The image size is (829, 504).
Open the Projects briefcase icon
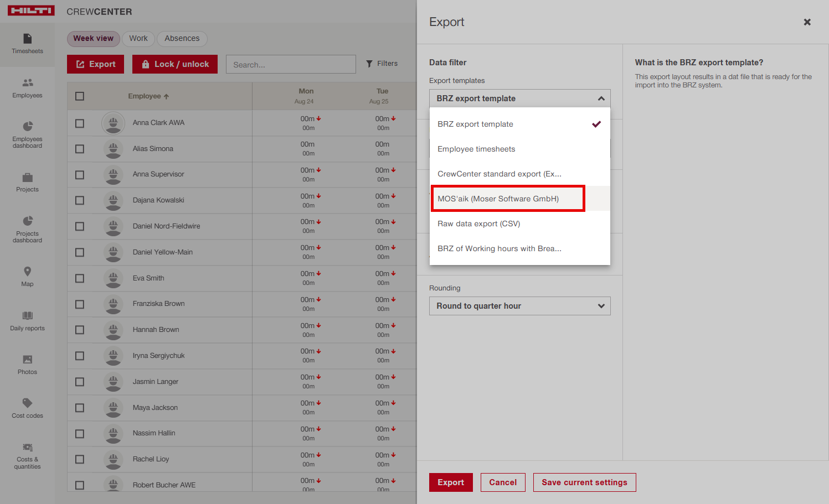[27, 178]
